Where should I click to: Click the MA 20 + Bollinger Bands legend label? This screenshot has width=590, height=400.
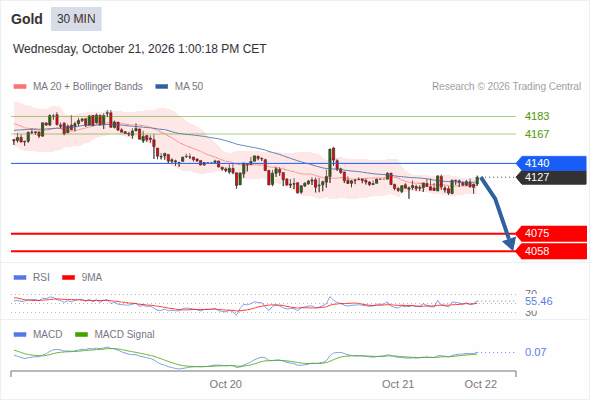[88, 87]
